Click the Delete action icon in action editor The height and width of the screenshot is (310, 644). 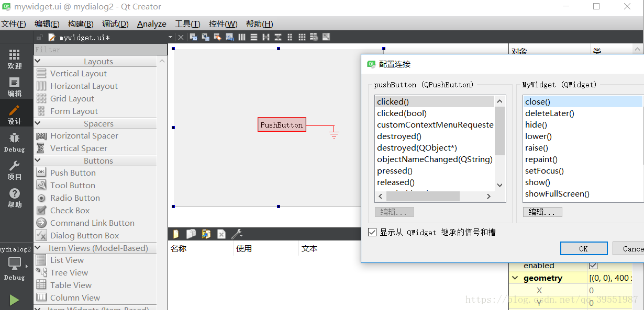tap(221, 234)
